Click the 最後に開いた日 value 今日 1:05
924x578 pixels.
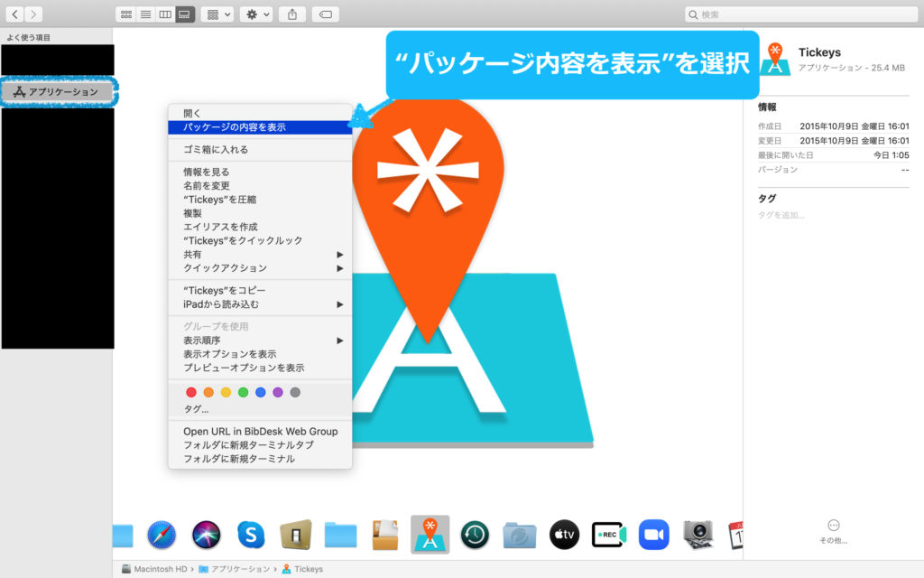[891, 155]
